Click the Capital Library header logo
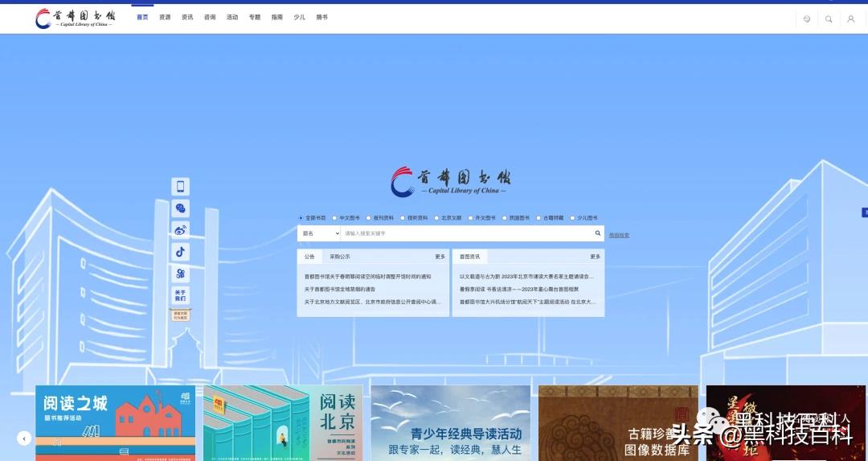The height and width of the screenshot is (461, 868). pyautogui.click(x=76, y=19)
